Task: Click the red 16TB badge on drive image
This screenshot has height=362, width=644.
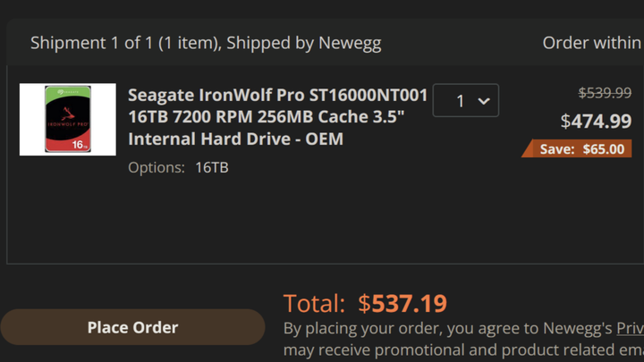Action: point(80,143)
